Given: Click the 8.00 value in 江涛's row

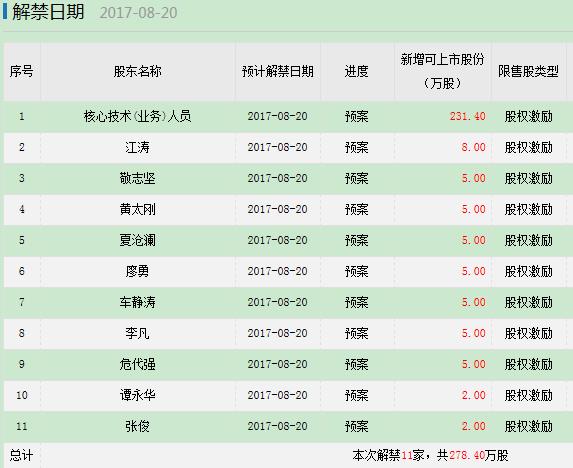Looking at the screenshot, I should pos(473,147).
